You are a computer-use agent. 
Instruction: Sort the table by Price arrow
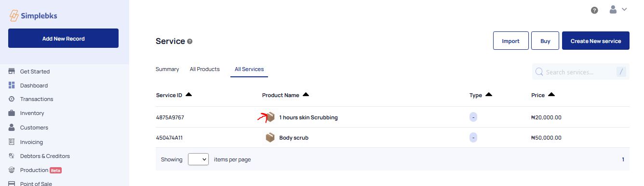pyautogui.click(x=551, y=95)
